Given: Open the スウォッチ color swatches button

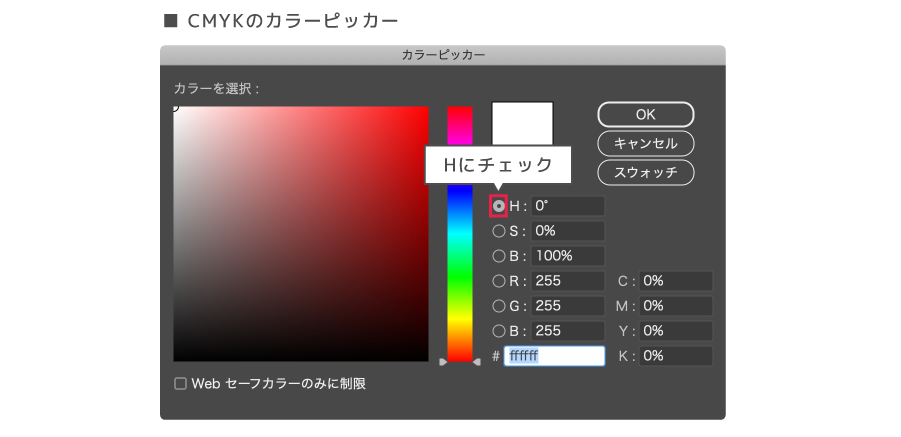Looking at the screenshot, I should point(645,172).
